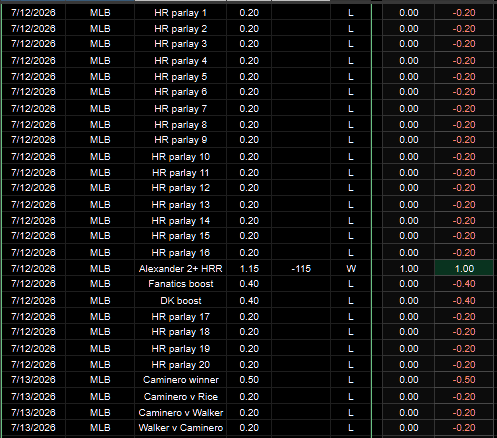Select the green 1.00 profit cell
Image resolution: width=497 pixels, height=438 pixels.
click(x=464, y=269)
